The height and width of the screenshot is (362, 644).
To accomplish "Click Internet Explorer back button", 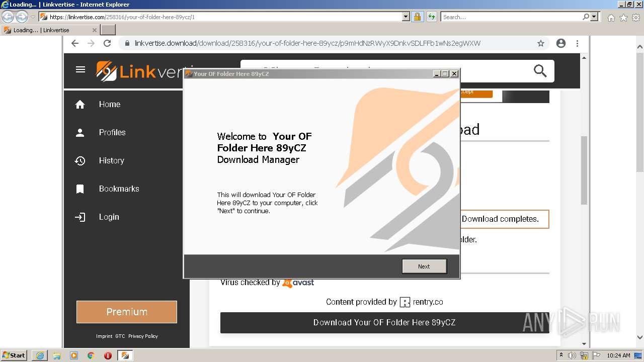I will pos(8,17).
